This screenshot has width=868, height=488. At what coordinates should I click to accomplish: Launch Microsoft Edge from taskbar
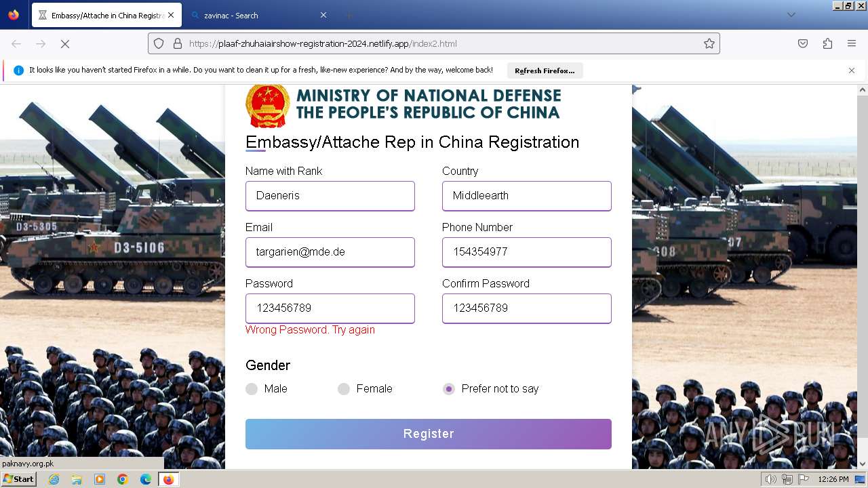(x=146, y=479)
